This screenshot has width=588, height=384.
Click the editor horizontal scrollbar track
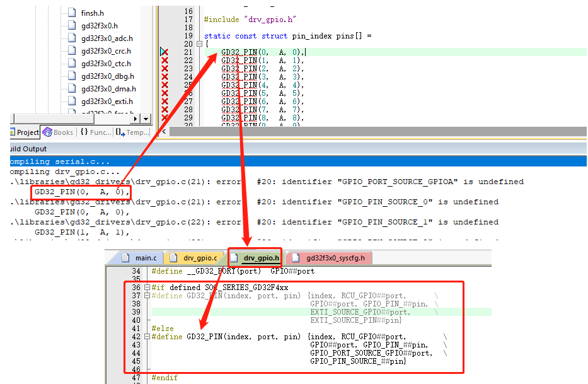coord(378,131)
